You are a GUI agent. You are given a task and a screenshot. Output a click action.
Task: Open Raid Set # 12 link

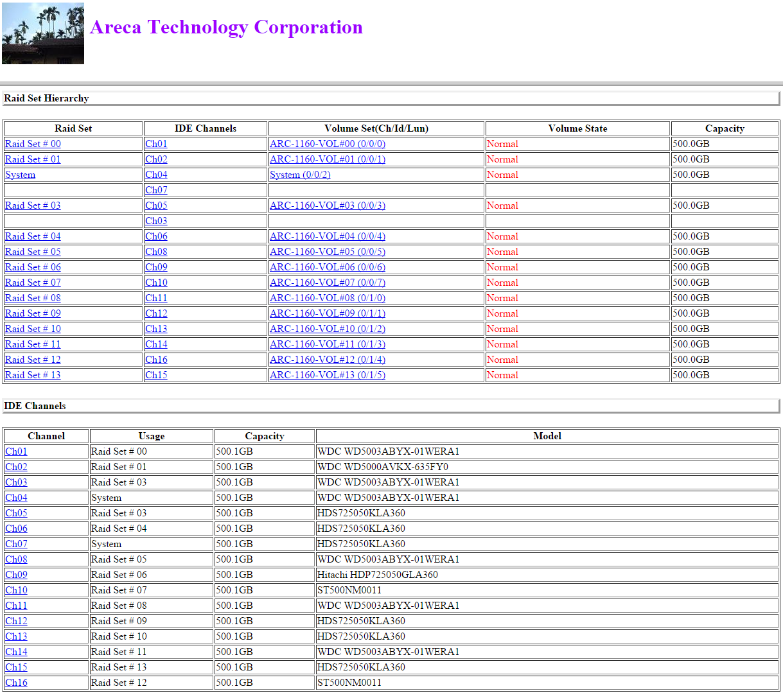tap(33, 360)
